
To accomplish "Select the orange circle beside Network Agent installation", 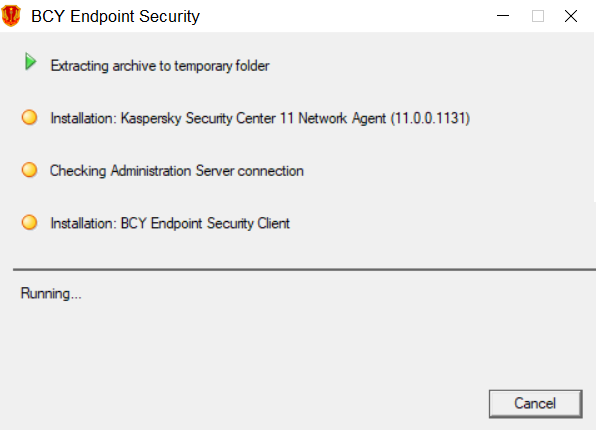I will [29, 117].
